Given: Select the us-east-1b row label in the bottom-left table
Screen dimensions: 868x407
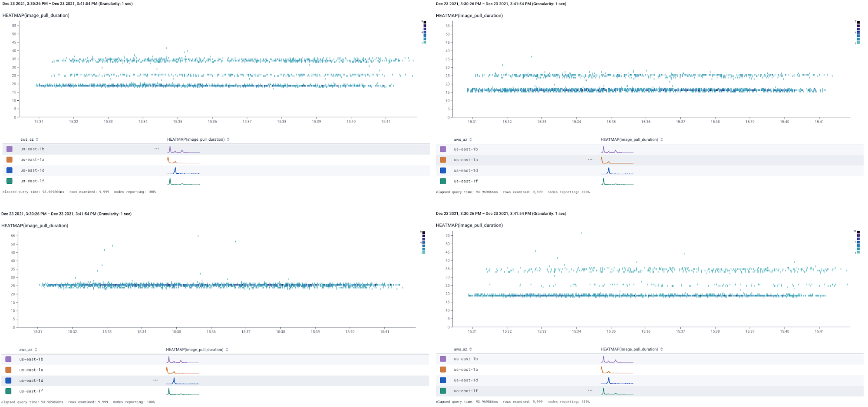Looking at the screenshot, I should point(31,359).
